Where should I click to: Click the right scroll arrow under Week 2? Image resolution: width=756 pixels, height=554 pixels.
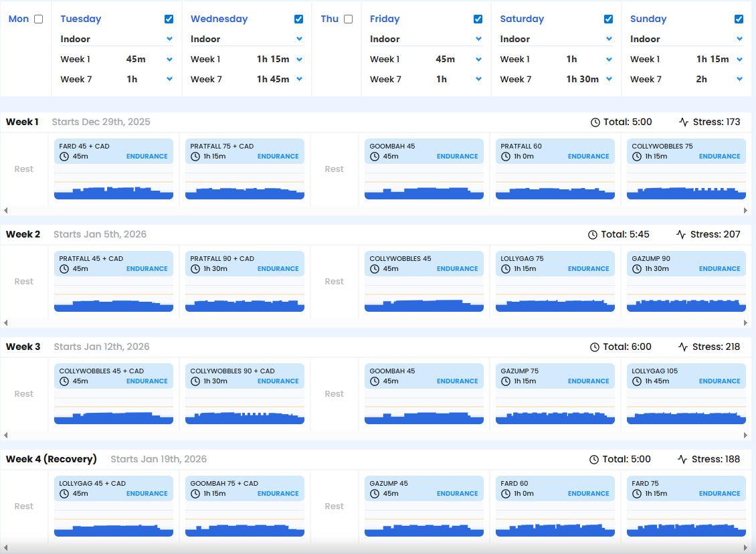[745, 322]
